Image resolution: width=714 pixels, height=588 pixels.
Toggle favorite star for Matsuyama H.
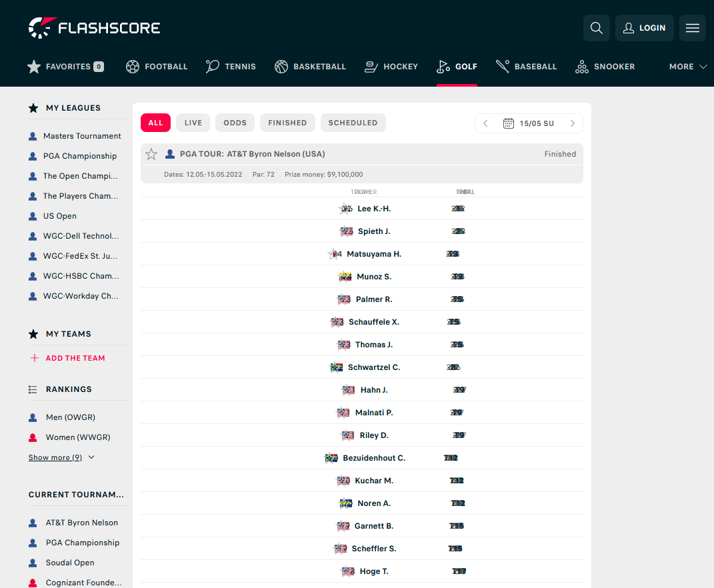(x=334, y=254)
